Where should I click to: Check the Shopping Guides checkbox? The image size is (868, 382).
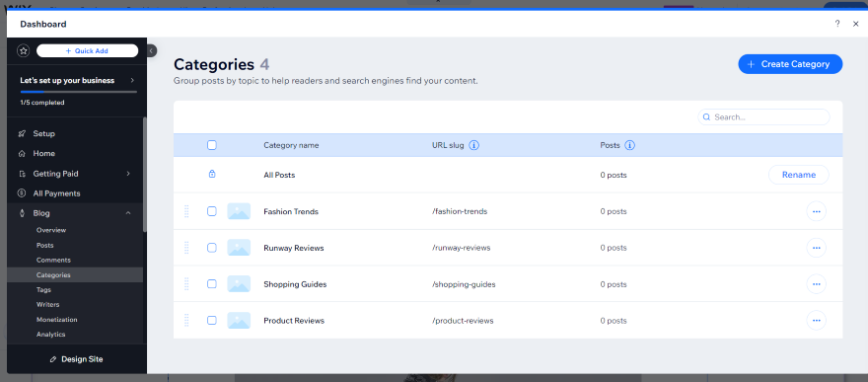211,284
